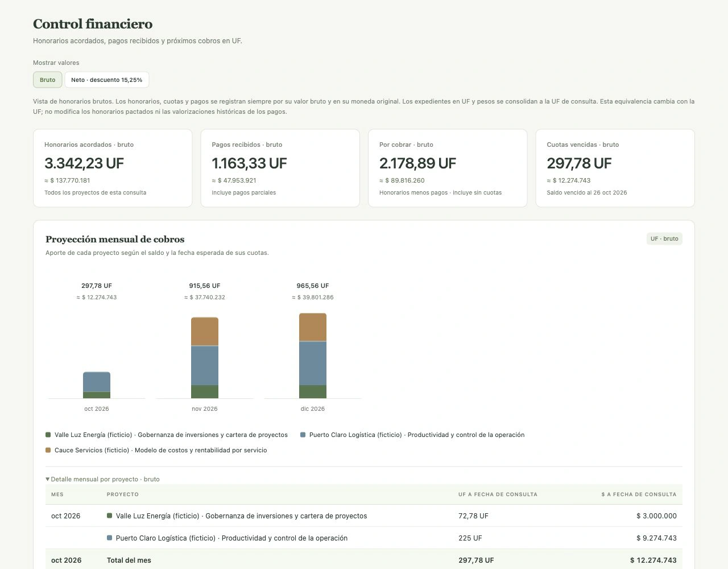Click the "965,56 UF" total above dic bar
The height and width of the screenshot is (569, 728).
coord(313,286)
